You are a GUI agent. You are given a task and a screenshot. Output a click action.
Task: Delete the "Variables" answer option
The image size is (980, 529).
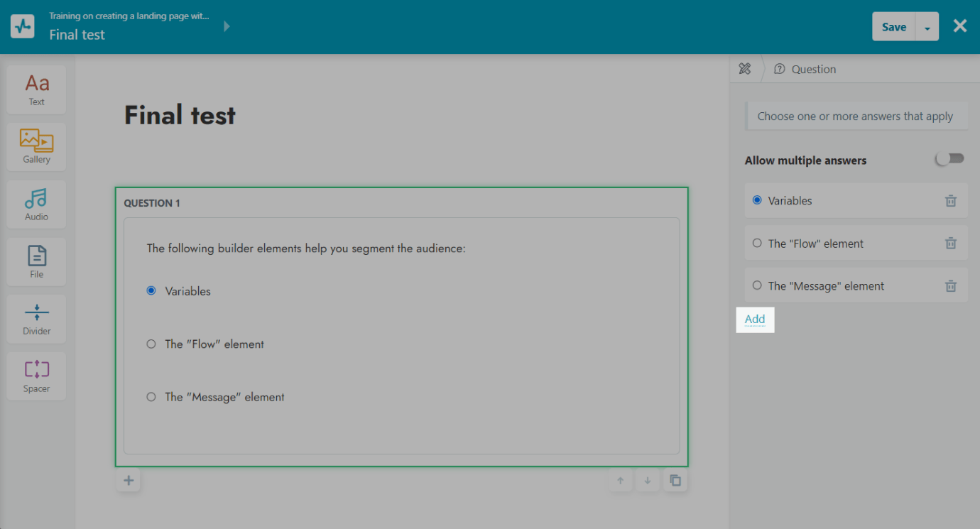click(950, 201)
